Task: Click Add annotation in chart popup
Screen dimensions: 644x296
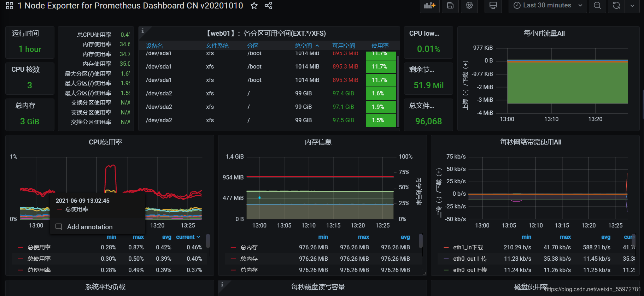Action: pos(90,227)
